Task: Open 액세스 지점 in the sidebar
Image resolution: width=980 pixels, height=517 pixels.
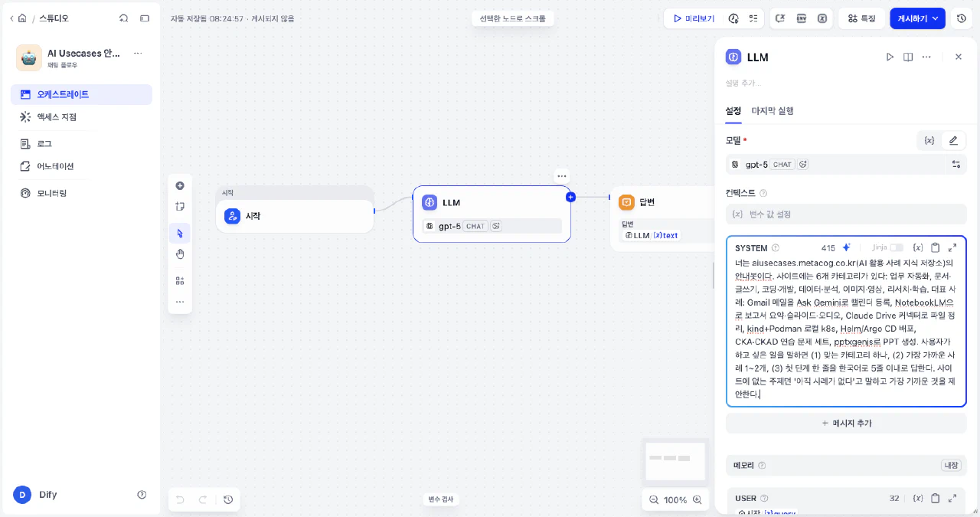Action: 81,117
